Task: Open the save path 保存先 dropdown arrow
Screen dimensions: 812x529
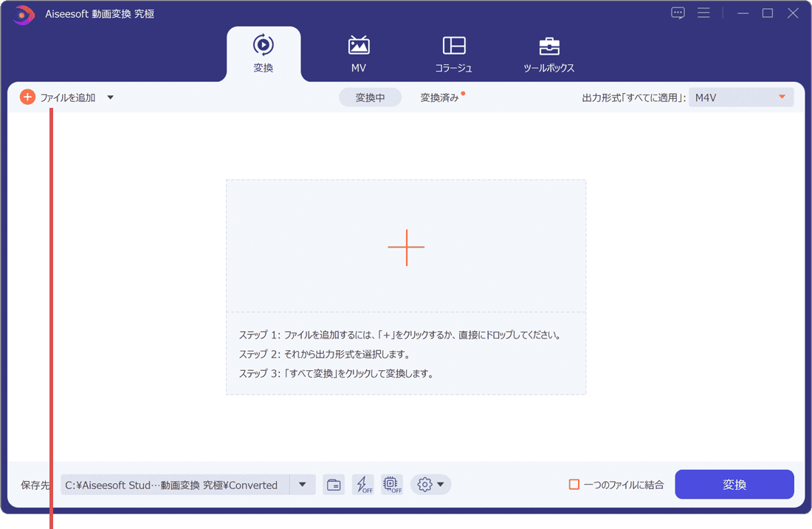Action: pos(302,484)
